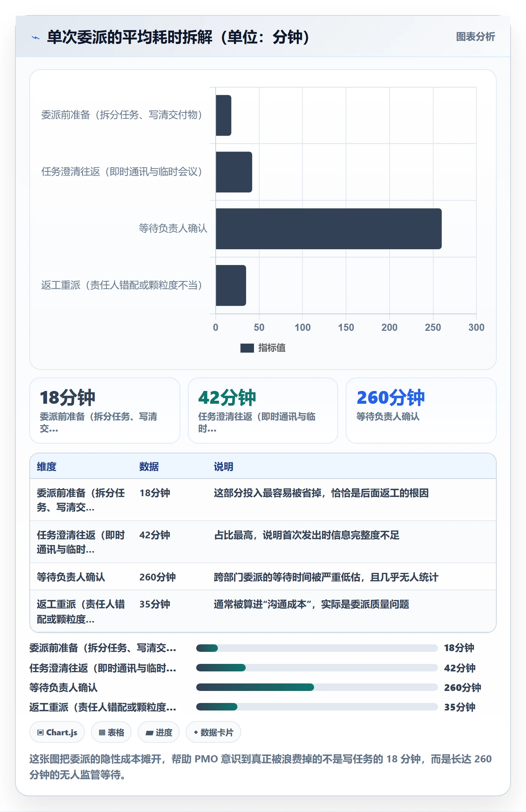Open the 18分钟 data card
The height and width of the screenshot is (812, 526).
(x=105, y=411)
